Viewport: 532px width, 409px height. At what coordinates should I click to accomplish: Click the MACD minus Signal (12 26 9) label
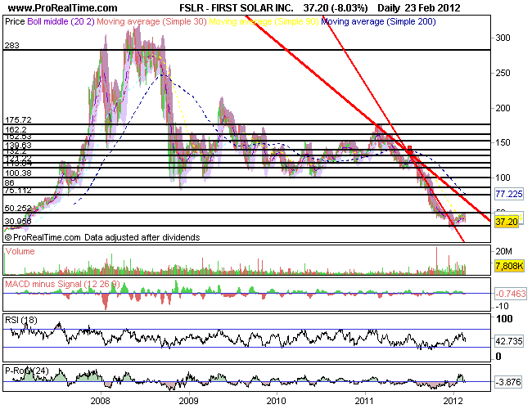point(62,284)
